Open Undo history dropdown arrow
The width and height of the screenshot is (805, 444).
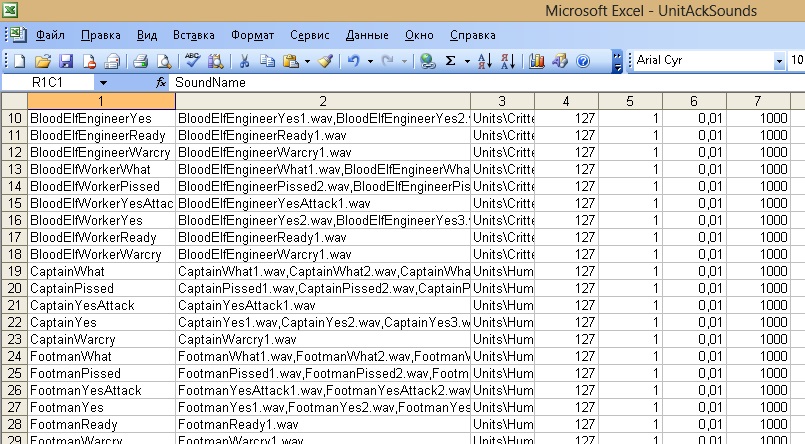point(370,62)
